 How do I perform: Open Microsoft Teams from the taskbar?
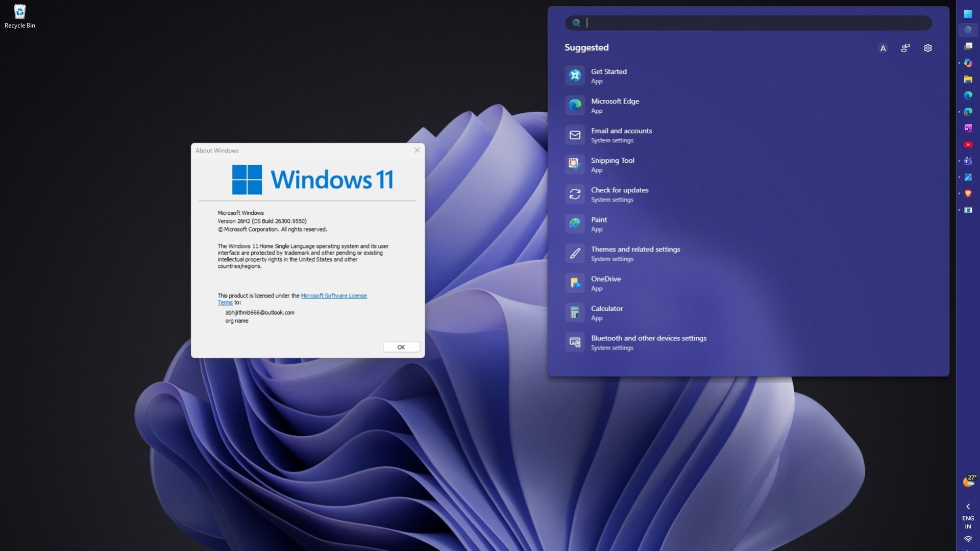pyautogui.click(x=968, y=161)
